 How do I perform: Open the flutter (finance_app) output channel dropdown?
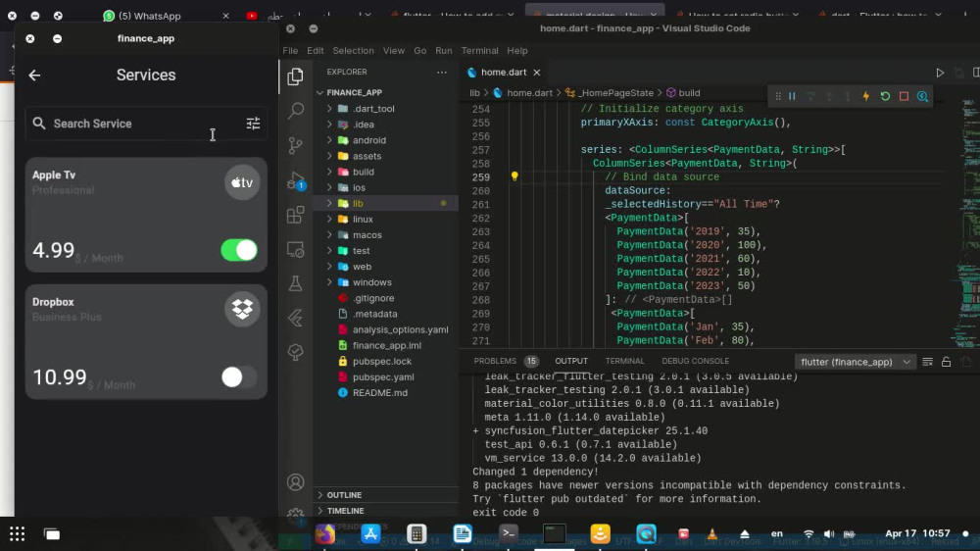(x=855, y=362)
